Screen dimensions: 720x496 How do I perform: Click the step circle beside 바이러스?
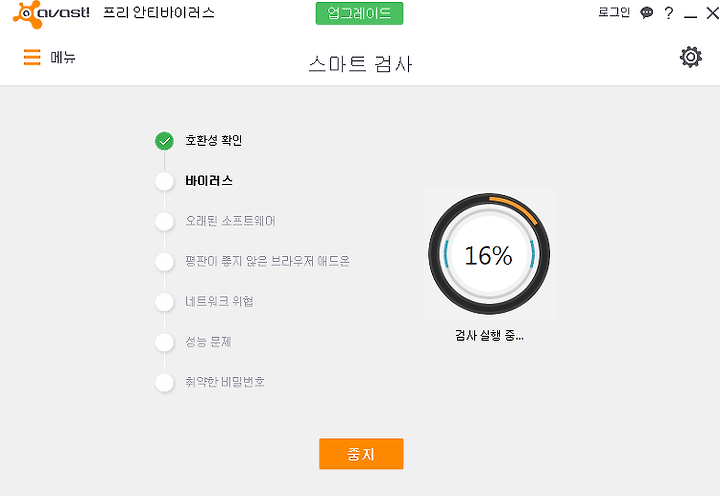pyautogui.click(x=164, y=181)
